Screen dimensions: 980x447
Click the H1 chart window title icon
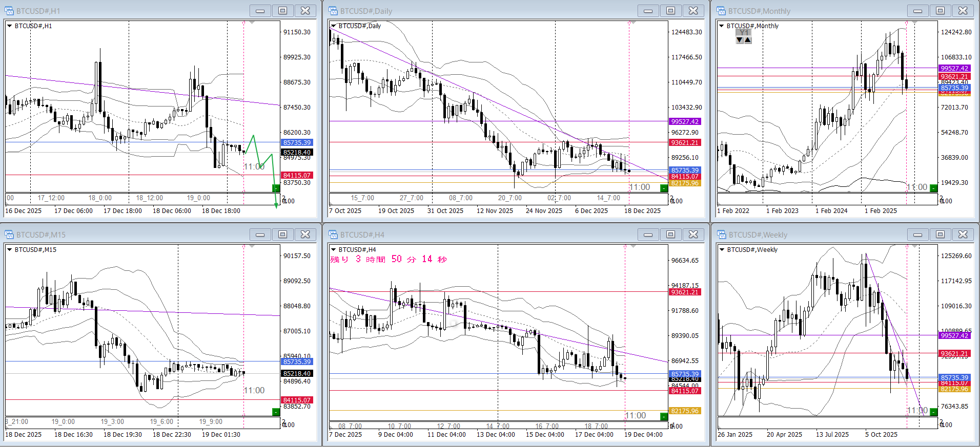point(9,11)
